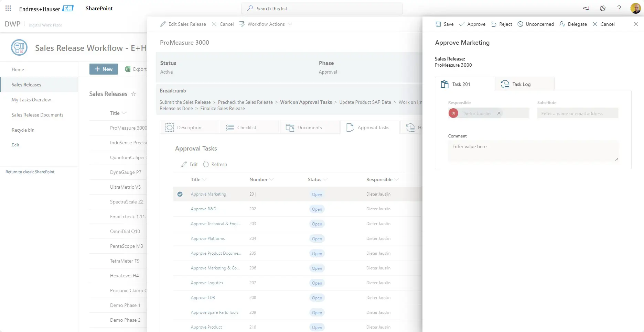This screenshot has width=644, height=332.
Task: Mark the task as Unconcerned
Action: (535, 24)
